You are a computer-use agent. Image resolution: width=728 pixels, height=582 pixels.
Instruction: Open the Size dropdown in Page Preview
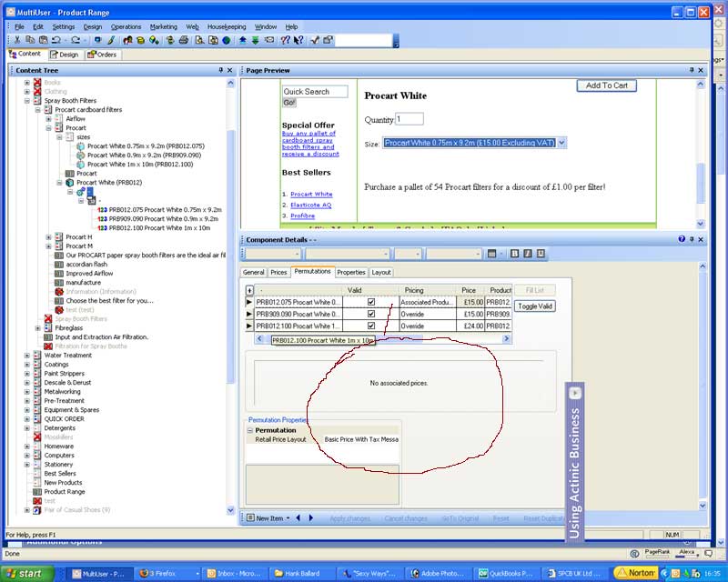point(561,143)
